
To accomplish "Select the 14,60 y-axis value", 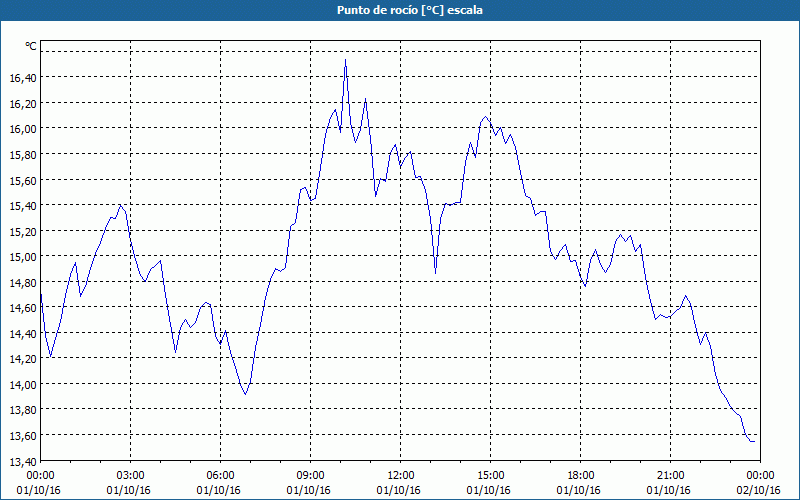I will tap(23, 308).
